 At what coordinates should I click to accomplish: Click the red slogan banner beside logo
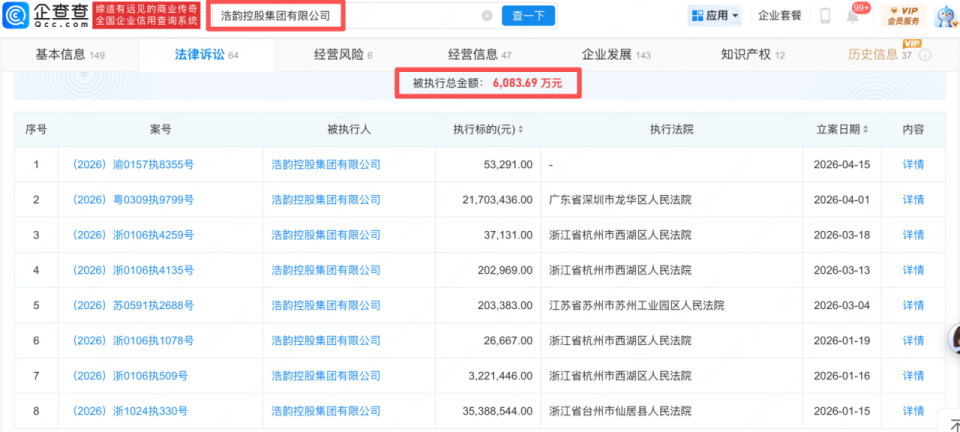tap(147, 15)
